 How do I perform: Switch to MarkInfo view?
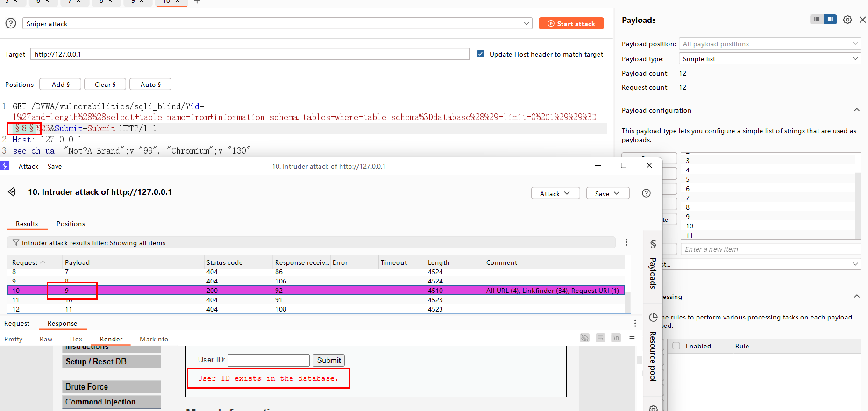pos(154,339)
